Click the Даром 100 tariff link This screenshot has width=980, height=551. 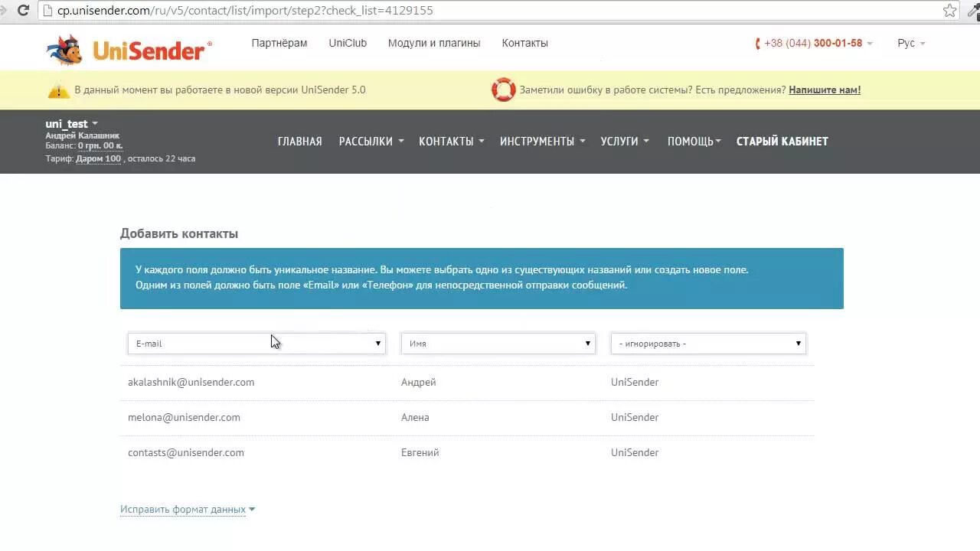(x=99, y=159)
